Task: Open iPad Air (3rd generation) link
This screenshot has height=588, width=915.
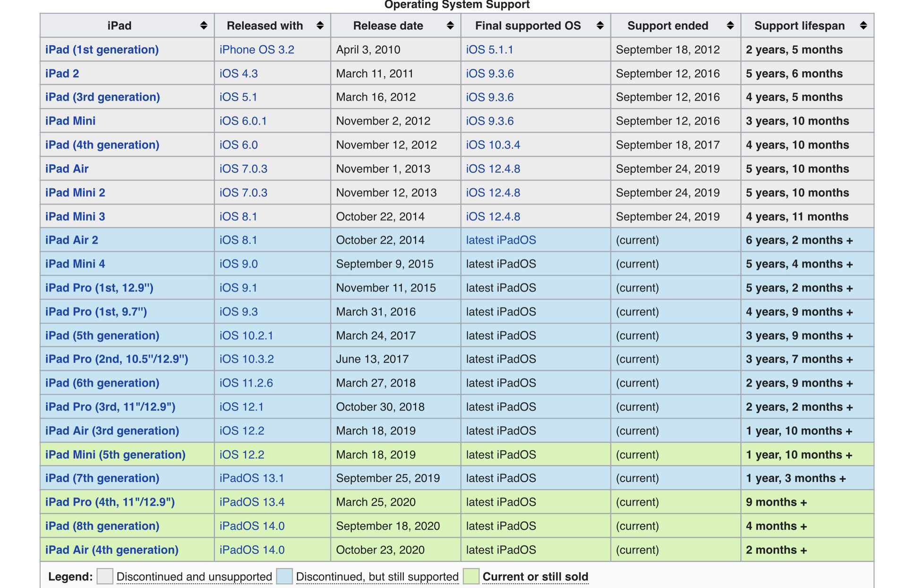Action: pyautogui.click(x=112, y=431)
